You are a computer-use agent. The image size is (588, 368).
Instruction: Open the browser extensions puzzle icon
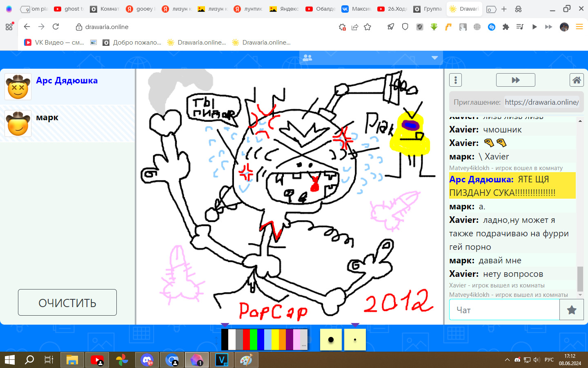coord(506,27)
